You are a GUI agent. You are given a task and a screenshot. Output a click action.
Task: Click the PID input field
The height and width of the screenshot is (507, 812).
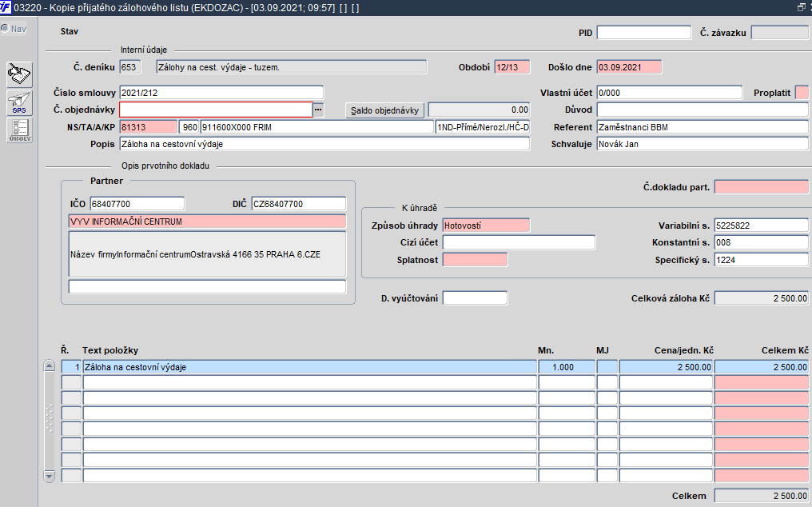[x=643, y=33]
